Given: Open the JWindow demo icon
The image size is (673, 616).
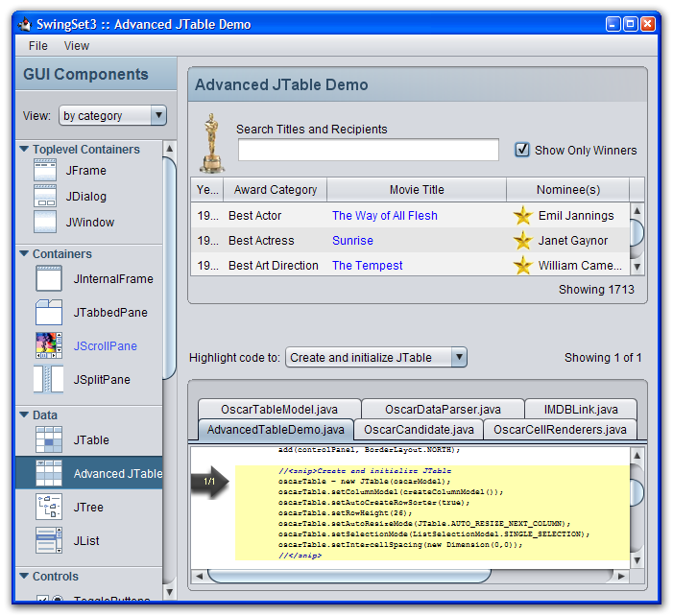Looking at the screenshot, I should [46, 223].
